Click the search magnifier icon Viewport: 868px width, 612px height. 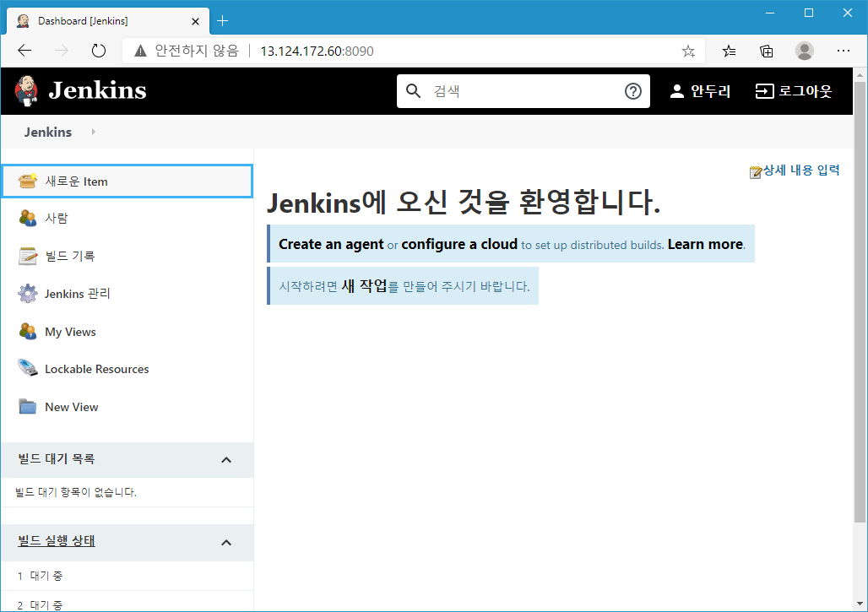tap(413, 91)
